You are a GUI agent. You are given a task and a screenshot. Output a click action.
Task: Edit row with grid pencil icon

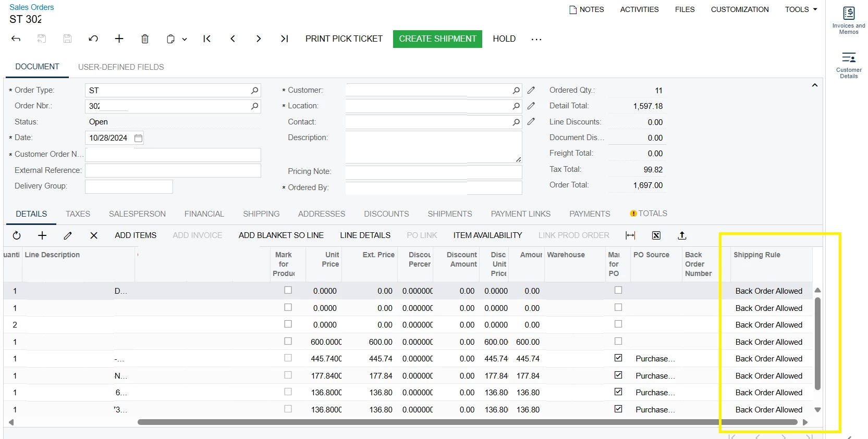click(x=68, y=235)
